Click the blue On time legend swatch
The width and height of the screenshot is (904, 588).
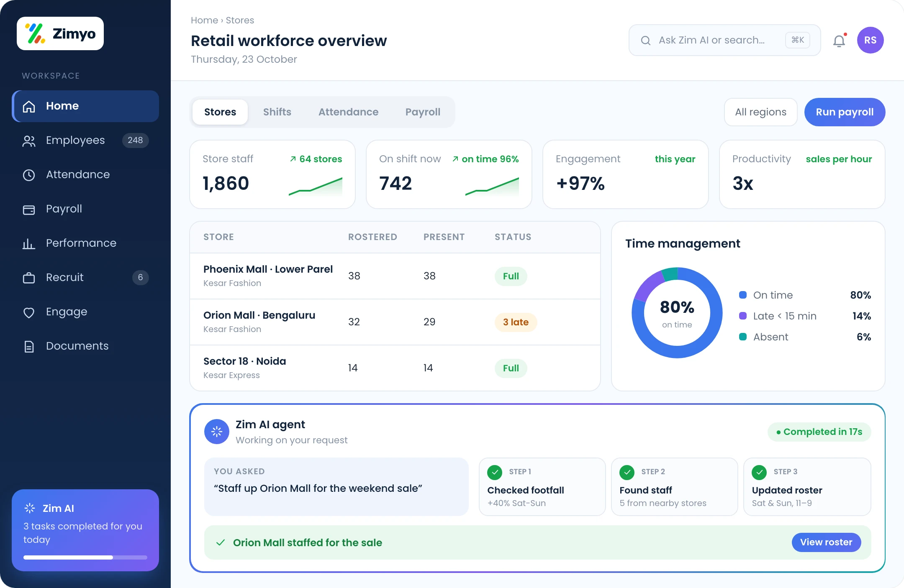743,295
